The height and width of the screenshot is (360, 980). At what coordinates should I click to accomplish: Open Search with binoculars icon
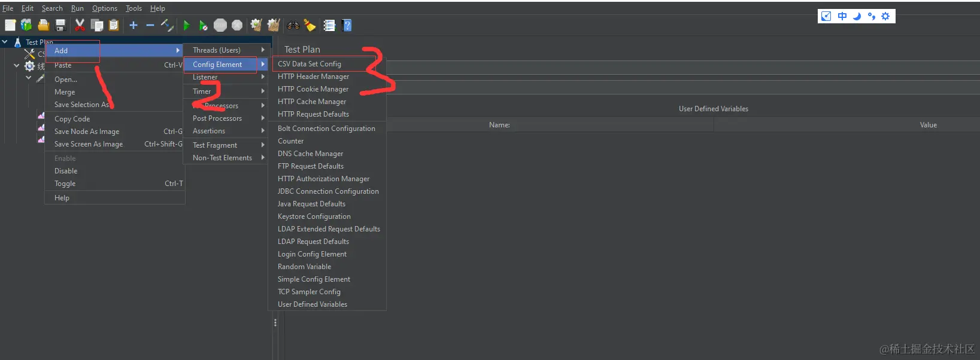[x=293, y=25]
